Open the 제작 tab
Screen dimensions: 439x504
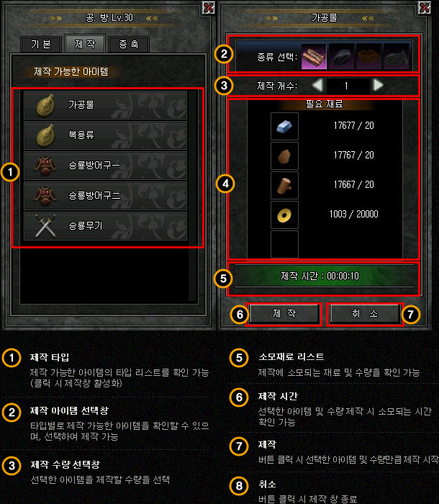85,43
